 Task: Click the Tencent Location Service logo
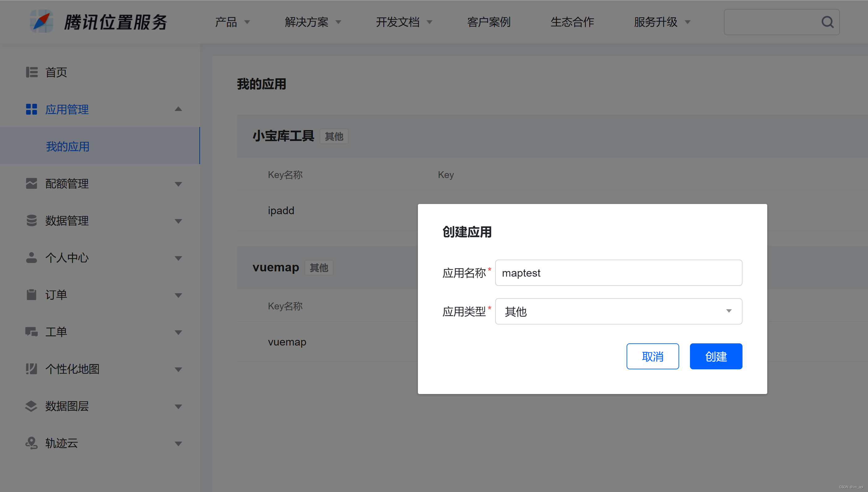[41, 22]
